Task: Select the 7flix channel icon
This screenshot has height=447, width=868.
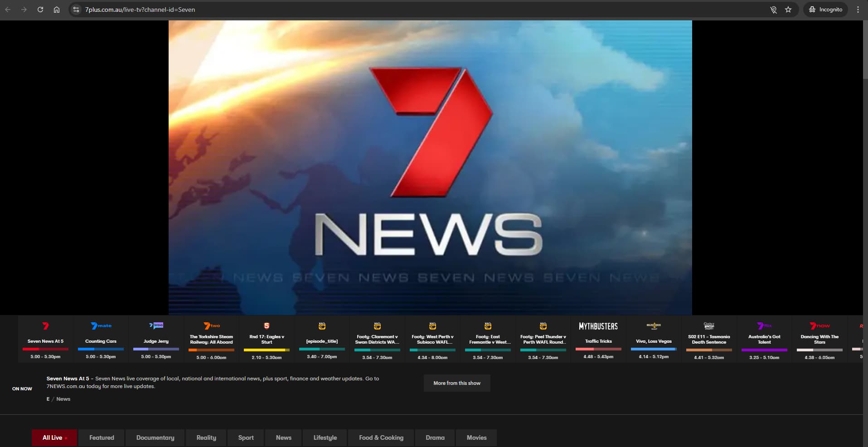Action: pyautogui.click(x=764, y=326)
